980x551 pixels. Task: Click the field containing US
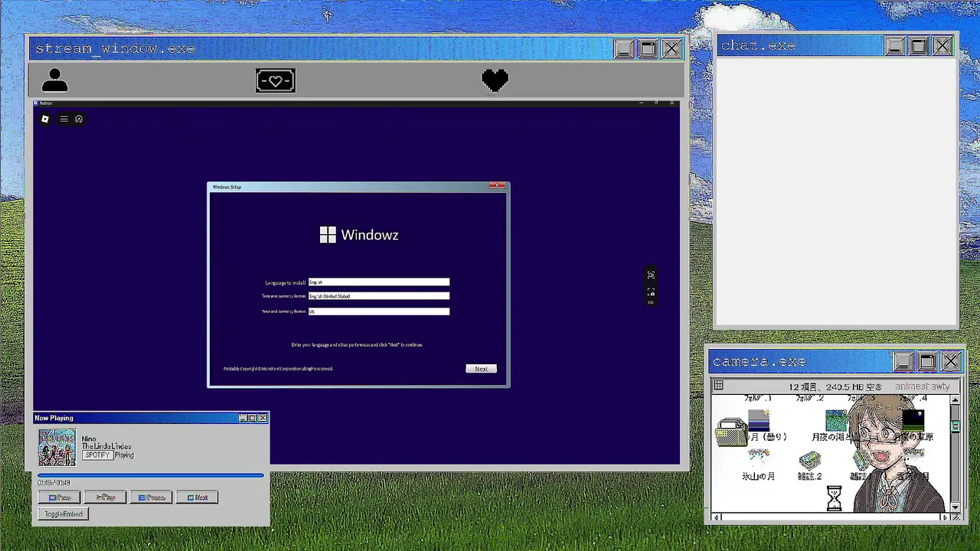point(379,311)
